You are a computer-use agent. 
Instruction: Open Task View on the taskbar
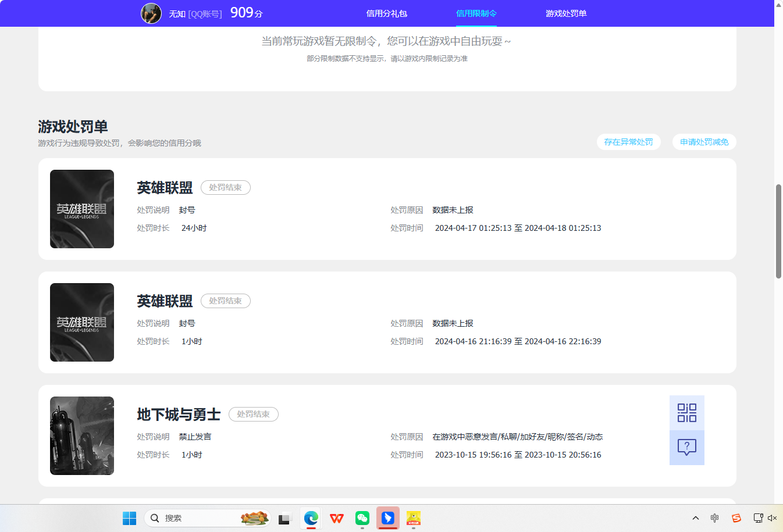(x=284, y=518)
